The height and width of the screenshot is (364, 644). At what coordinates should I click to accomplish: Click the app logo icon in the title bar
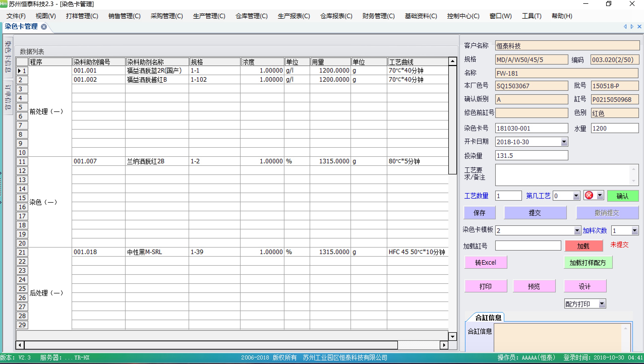click(x=4, y=4)
